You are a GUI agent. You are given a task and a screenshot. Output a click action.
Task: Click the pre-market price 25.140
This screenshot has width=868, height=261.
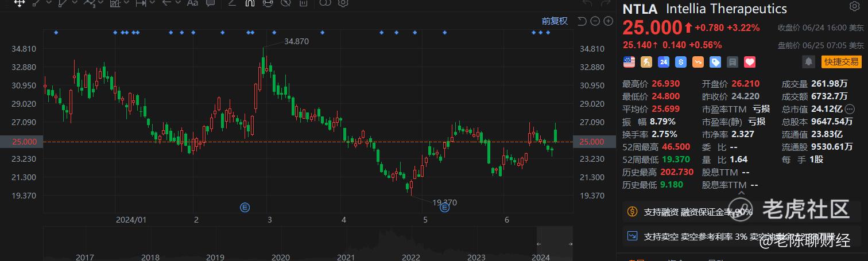(637, 45)
